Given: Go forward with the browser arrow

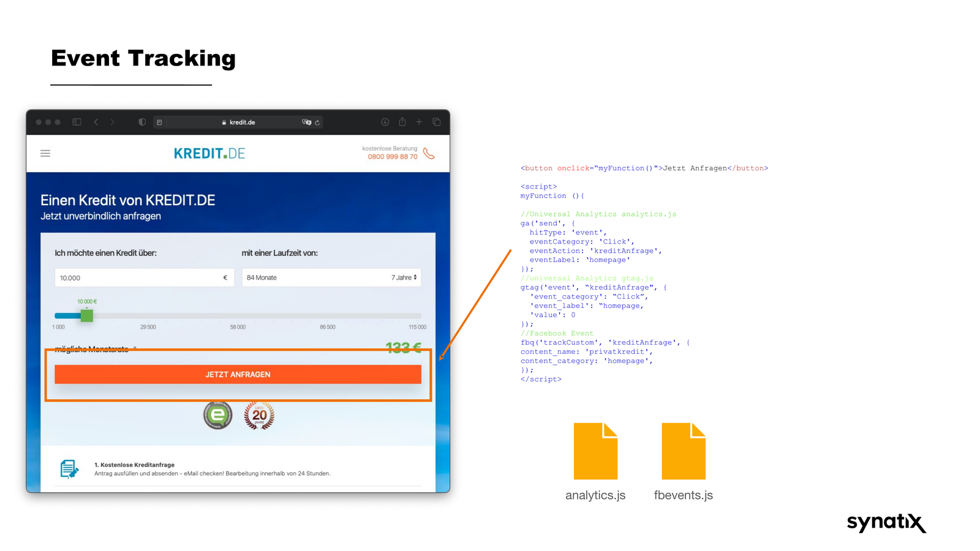Looking at the screenshot, I should (x=112, y=122).
